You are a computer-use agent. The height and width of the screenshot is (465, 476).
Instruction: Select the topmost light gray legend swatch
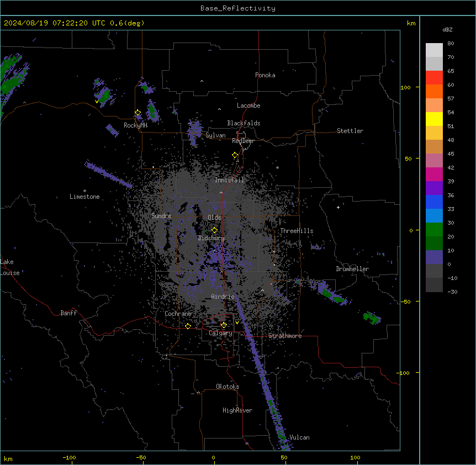(434, 50)
